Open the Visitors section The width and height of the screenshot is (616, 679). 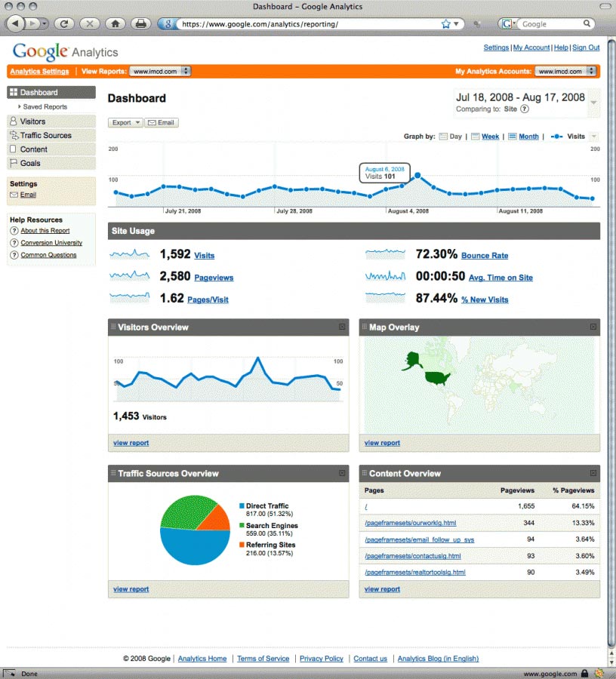pyautogui.click(x=51, y=121)
